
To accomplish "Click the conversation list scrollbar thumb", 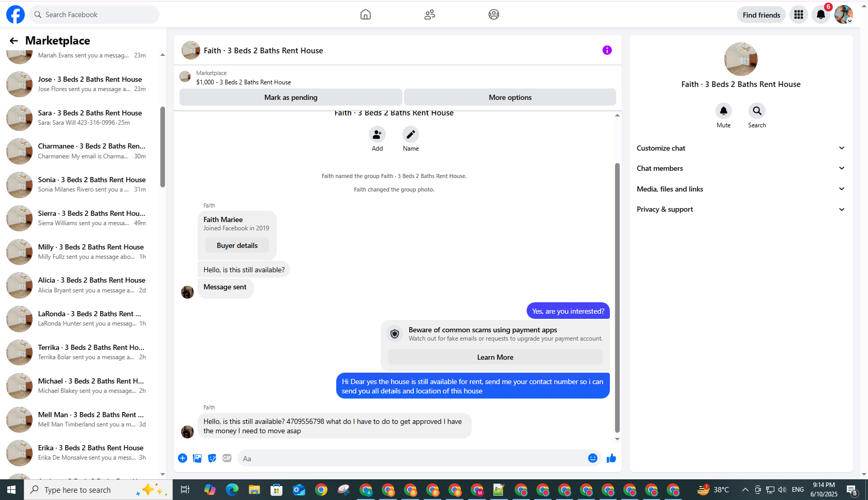I will tap(162, 147).
